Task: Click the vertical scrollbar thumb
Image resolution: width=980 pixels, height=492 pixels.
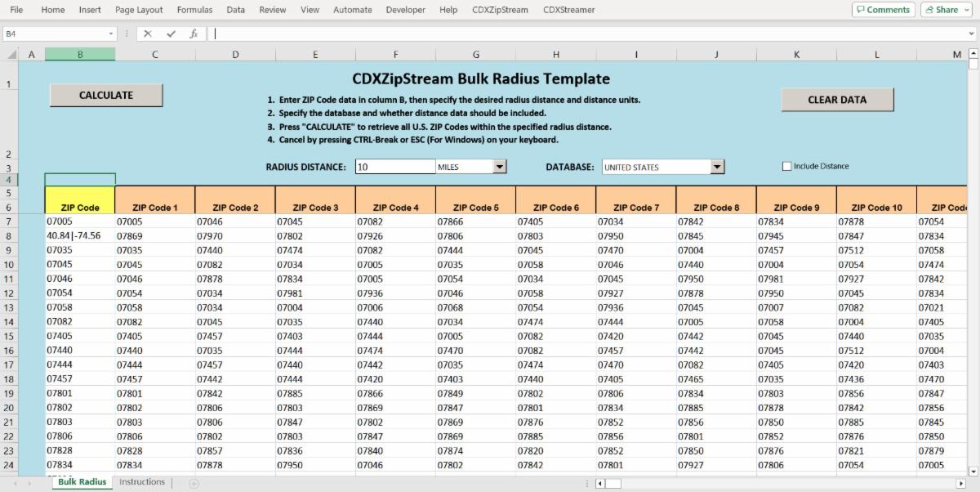Action: (x=973, y=65)
